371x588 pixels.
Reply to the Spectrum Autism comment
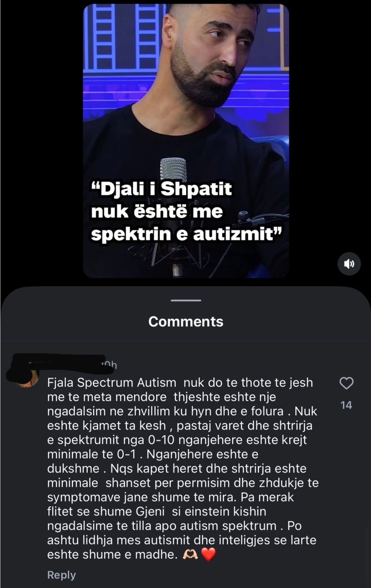(x=61, y=575)
